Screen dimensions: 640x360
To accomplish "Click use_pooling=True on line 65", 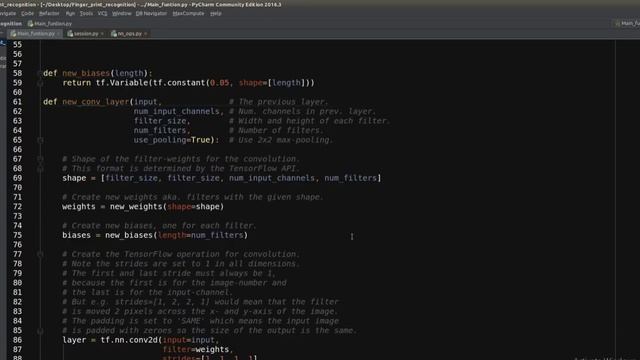I will [172, 140].
